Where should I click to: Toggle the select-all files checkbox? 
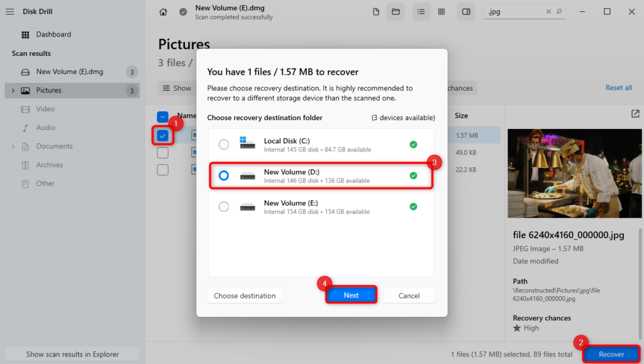pos(162,116)
